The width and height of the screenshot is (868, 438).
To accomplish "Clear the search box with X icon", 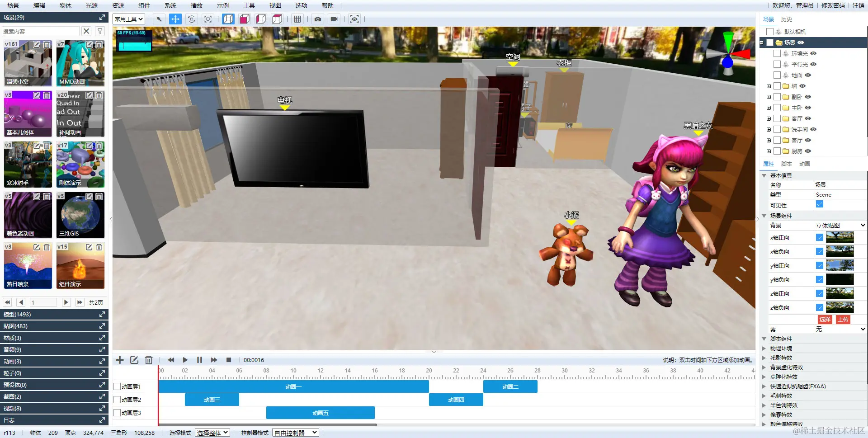I will point(86,31).
